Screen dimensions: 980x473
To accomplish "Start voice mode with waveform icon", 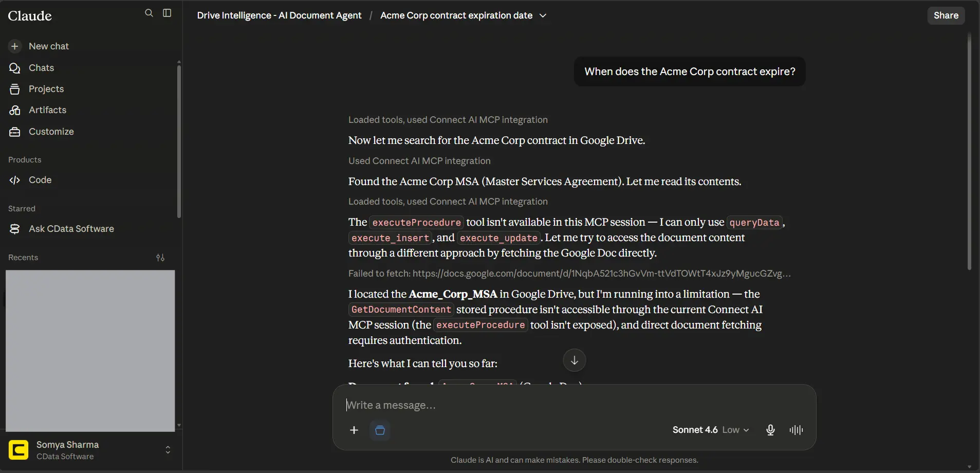I will [x=796, y=430].
